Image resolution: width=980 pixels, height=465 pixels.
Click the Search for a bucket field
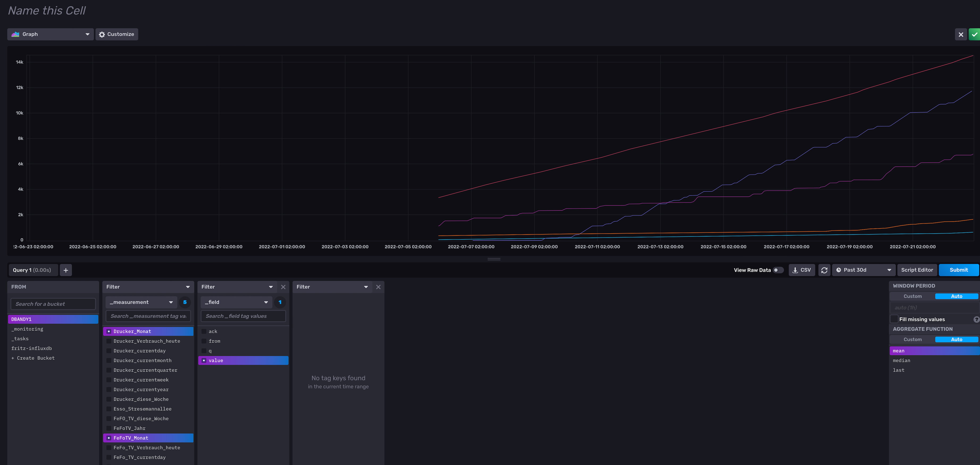pos(53,304)
